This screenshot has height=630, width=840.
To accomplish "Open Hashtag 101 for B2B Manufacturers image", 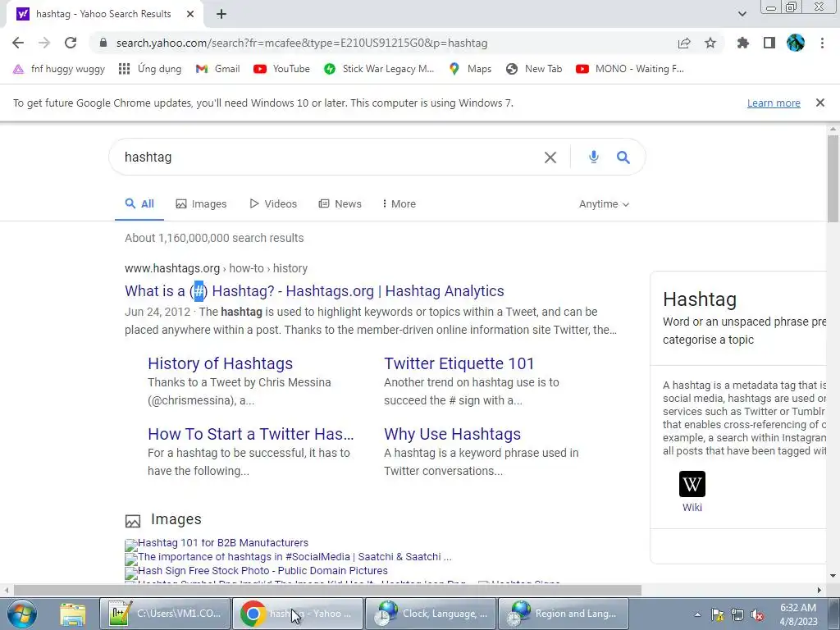I will 223,543.
